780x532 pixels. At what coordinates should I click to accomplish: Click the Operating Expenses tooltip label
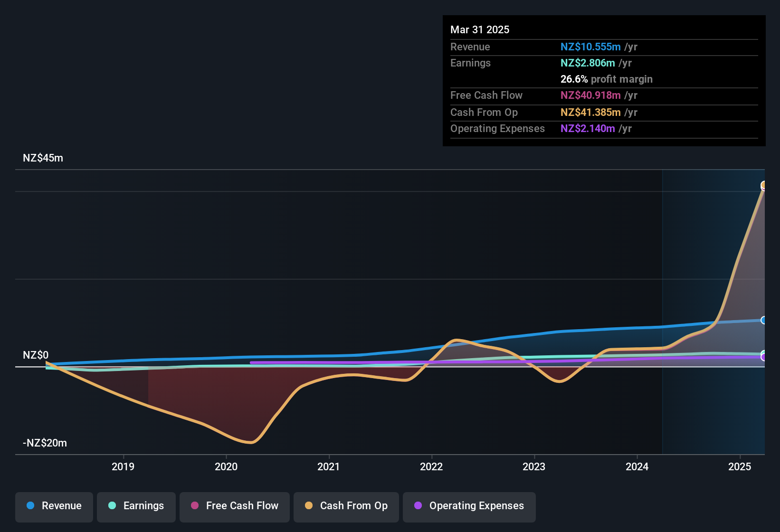497,128
